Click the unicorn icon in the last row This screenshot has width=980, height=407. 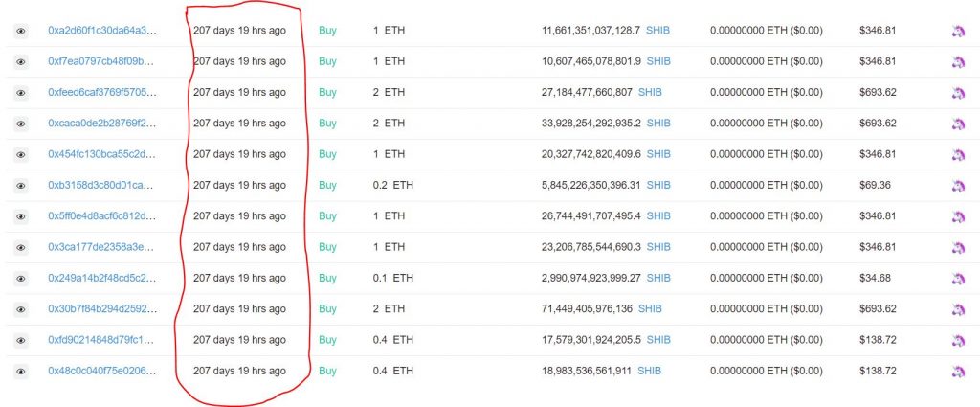957,372
